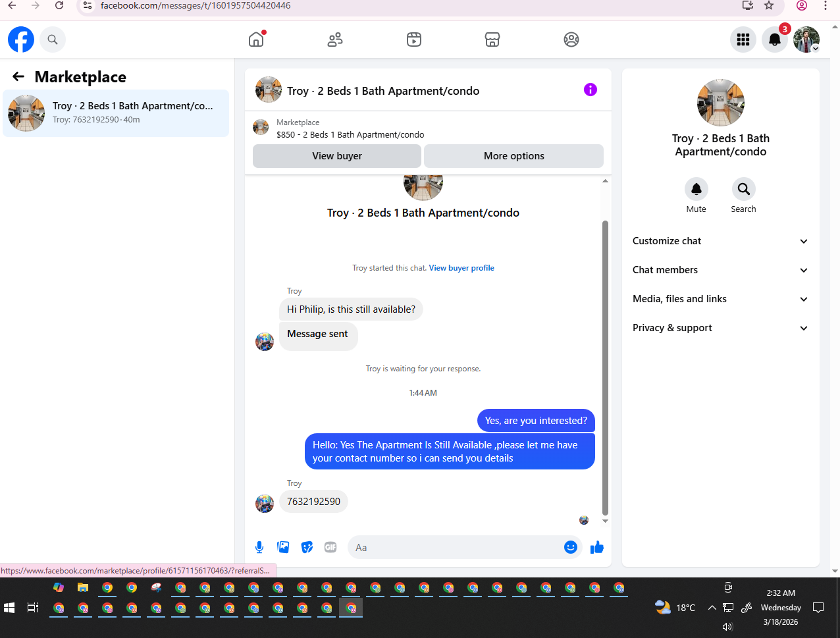Click View buyer button

point(337,156)
